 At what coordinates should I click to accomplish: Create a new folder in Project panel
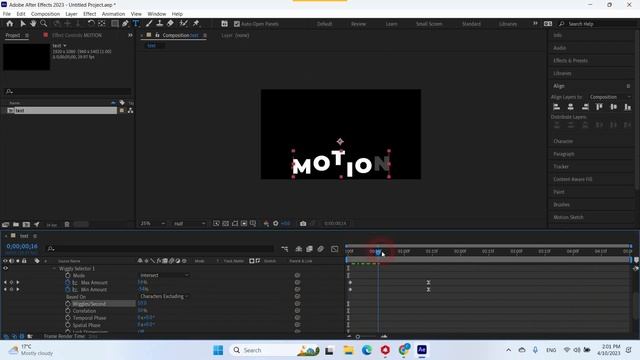[16, 224]
